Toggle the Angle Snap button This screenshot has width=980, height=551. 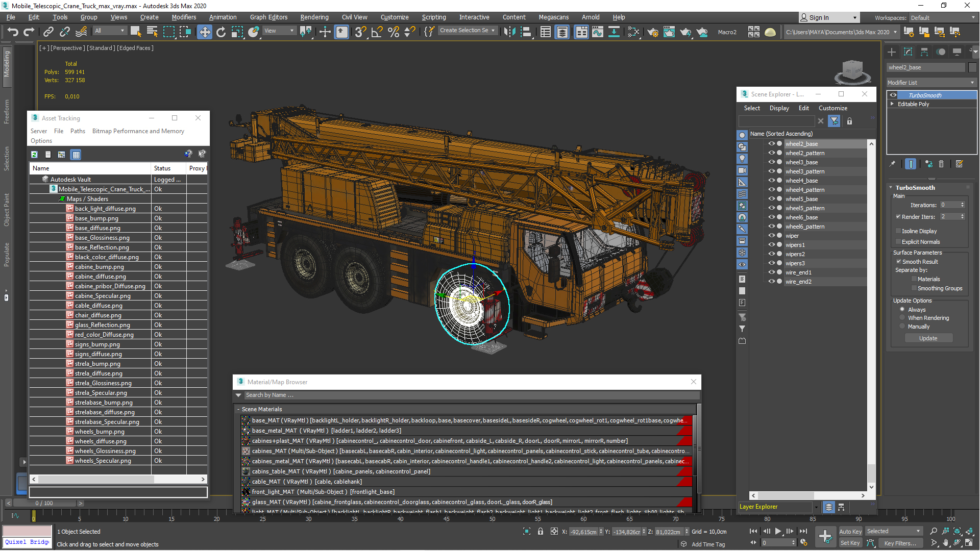[x=377, y=32]
